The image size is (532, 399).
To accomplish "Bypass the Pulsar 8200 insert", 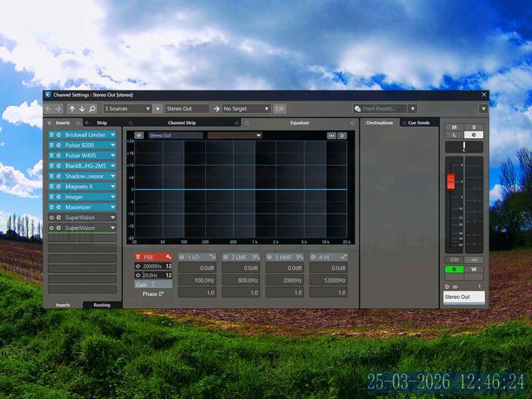I will 51,145.
